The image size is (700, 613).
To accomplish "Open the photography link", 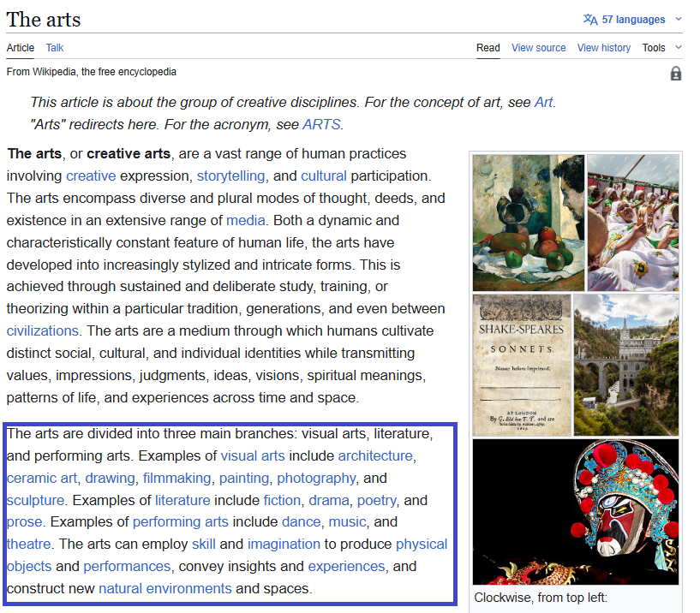I will (x=316, y=479).
